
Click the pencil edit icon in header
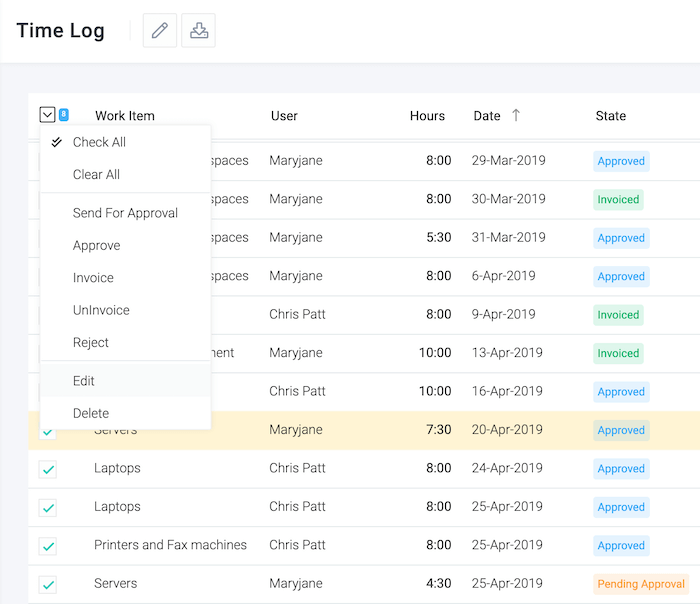point(159,30)
